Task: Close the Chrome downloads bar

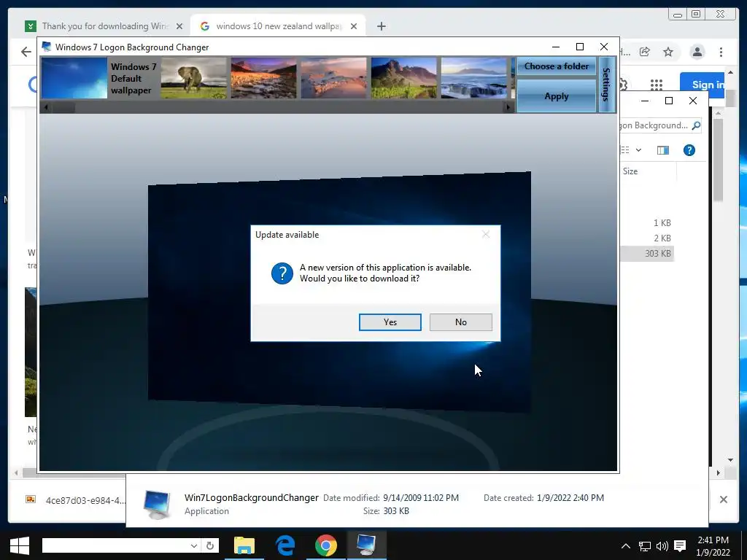Action: [x=723, y=499]
